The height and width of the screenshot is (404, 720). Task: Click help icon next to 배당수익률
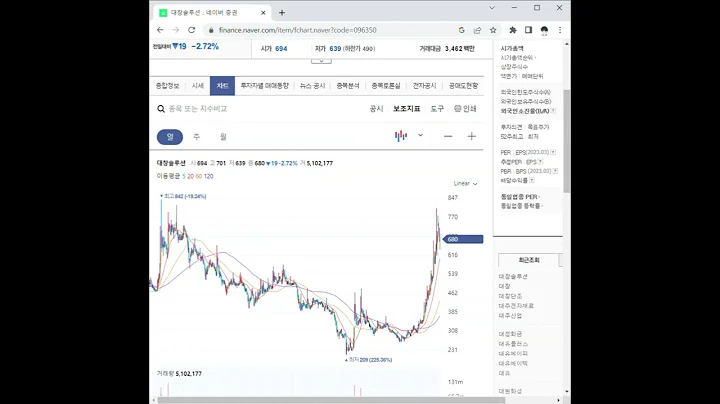[532, 180]
